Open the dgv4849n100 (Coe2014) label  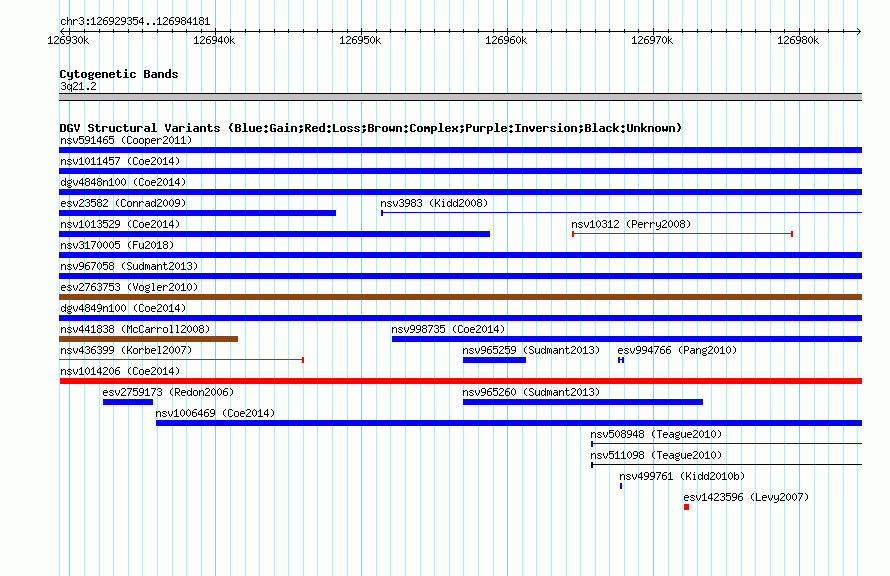pyautogui.click(x=123, y=308)
